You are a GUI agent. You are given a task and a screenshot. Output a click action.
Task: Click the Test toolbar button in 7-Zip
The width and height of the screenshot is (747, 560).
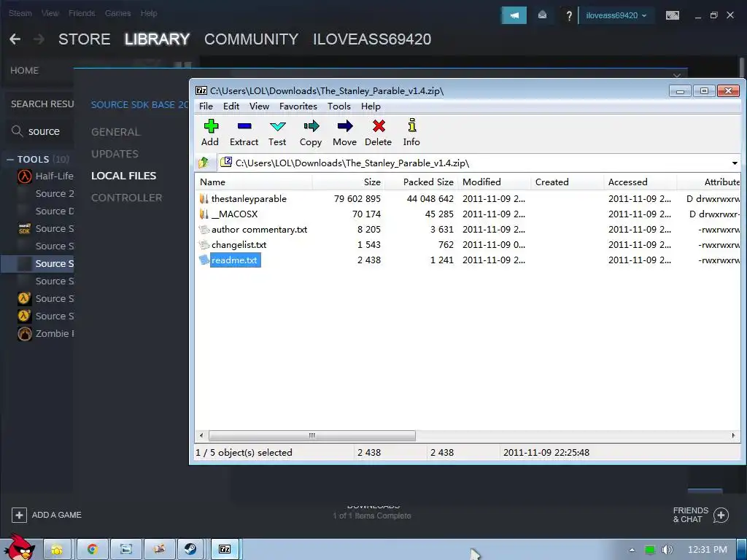point(277,133)
